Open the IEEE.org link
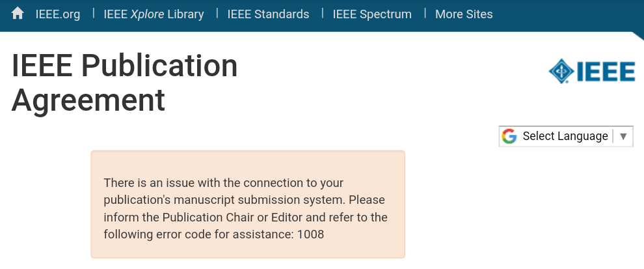This screenshot has width=644, height=269. [58, 14]
